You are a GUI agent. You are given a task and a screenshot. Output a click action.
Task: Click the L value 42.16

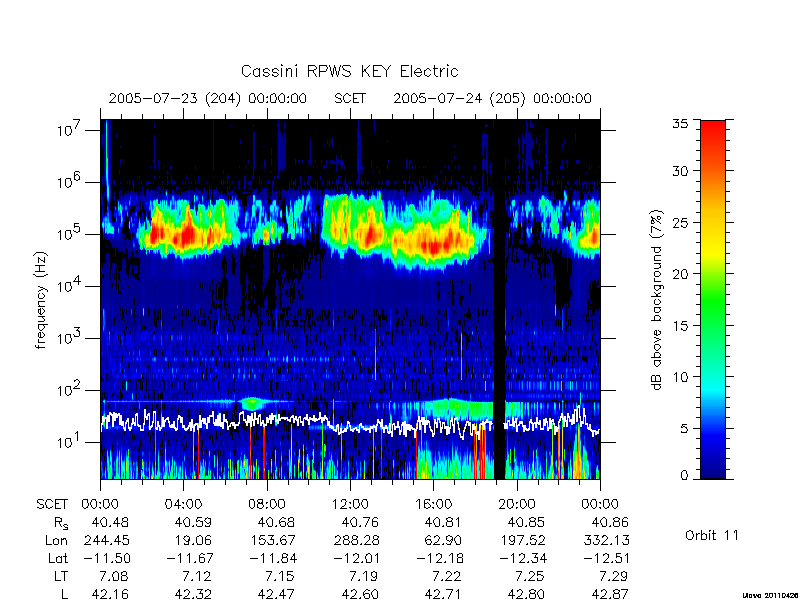(110, 594)
